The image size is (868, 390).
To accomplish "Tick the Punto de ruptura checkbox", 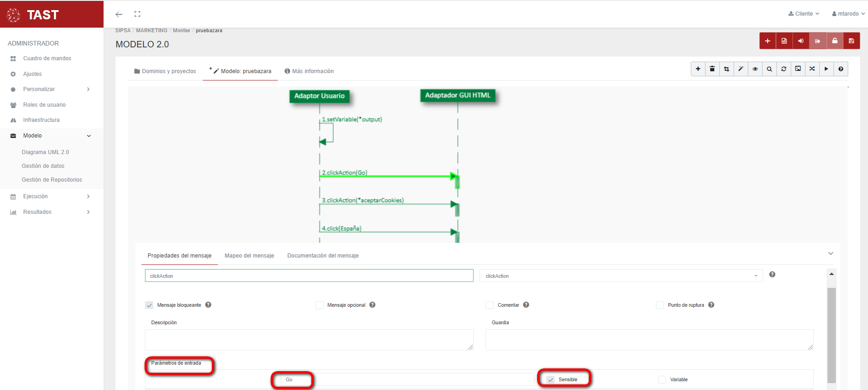I will [660, 305].
